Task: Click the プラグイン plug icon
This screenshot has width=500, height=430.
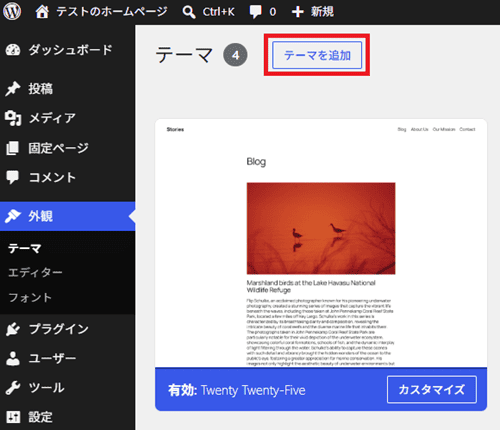Action: click(13, 329)
